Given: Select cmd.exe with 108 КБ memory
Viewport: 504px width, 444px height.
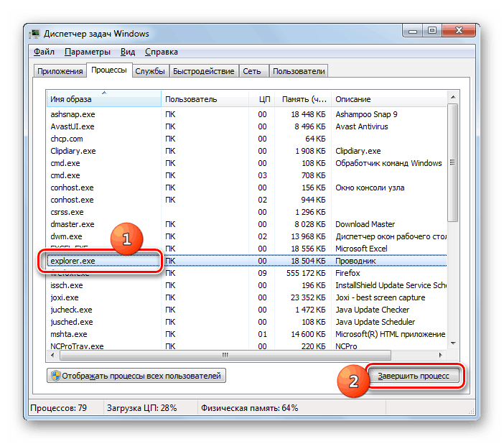Looking at the screenshot, I should tap(246, 163).
